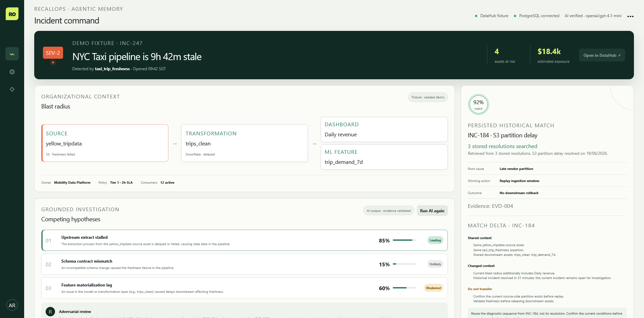Click the RO app logo
Screen dimensions: 644x318
pyautogui.click(x=12, y=14)
